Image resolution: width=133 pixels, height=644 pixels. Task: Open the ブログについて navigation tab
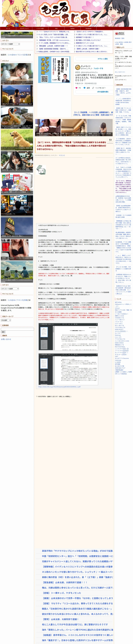(24, 29)
